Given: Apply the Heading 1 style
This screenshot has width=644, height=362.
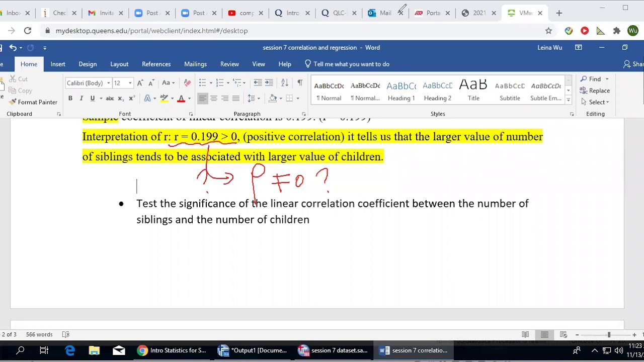Looking at the screenshot, I should coord(401,90).
